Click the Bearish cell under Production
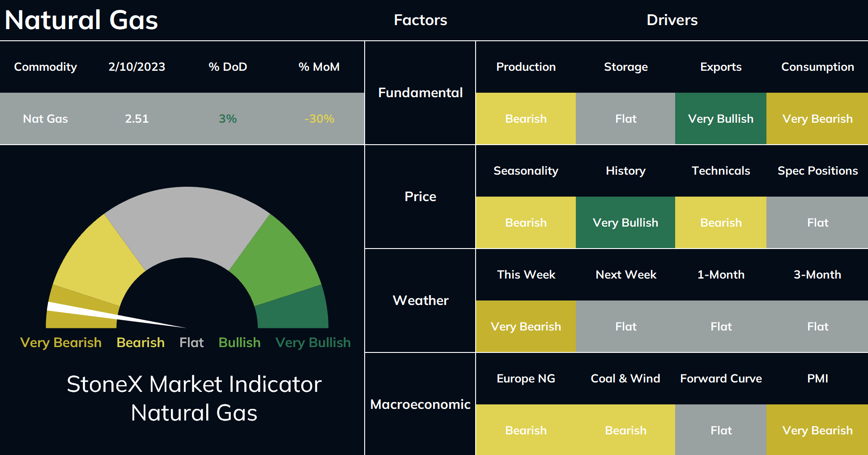Image resolution: width=868 pixels, height=455 pixels. pos(526,119)
